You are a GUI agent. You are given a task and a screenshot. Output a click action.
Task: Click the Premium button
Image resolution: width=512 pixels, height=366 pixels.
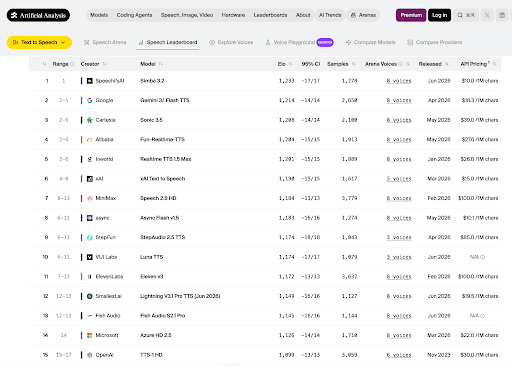pyautogui.click(x=411, y=15)
